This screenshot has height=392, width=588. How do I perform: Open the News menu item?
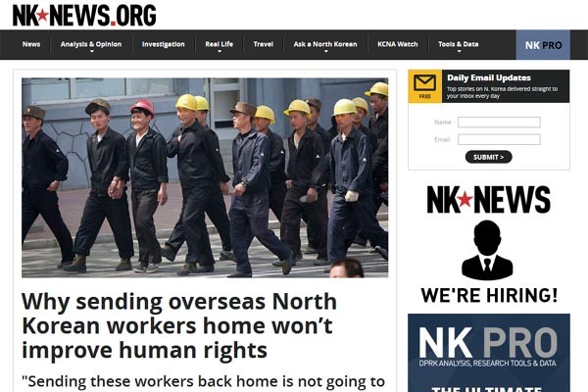(31, 44)
